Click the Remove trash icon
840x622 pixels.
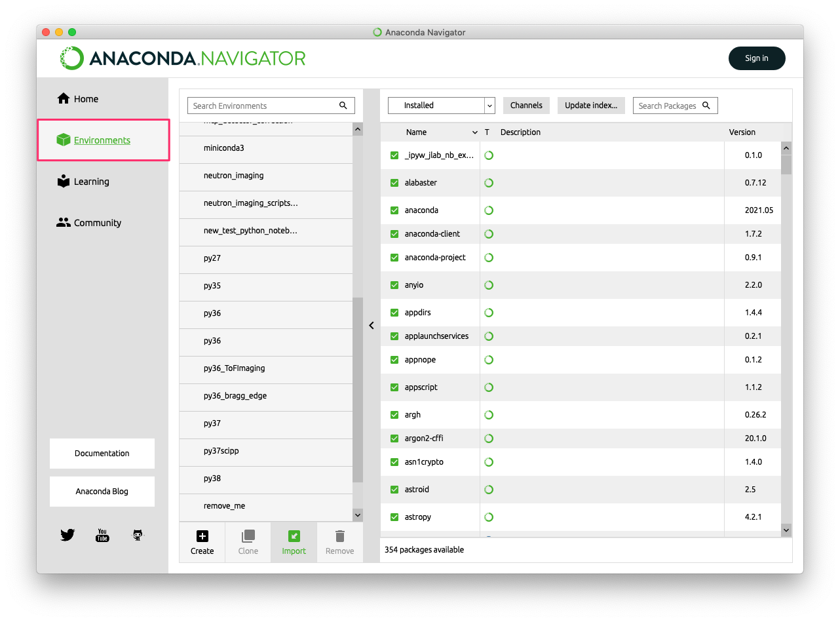[339, 536]
